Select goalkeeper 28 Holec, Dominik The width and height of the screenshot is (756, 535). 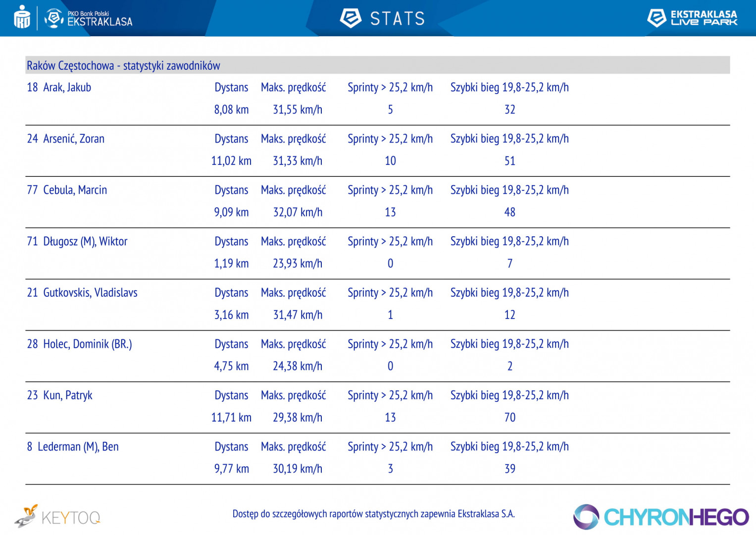click(x=79, y=344)
